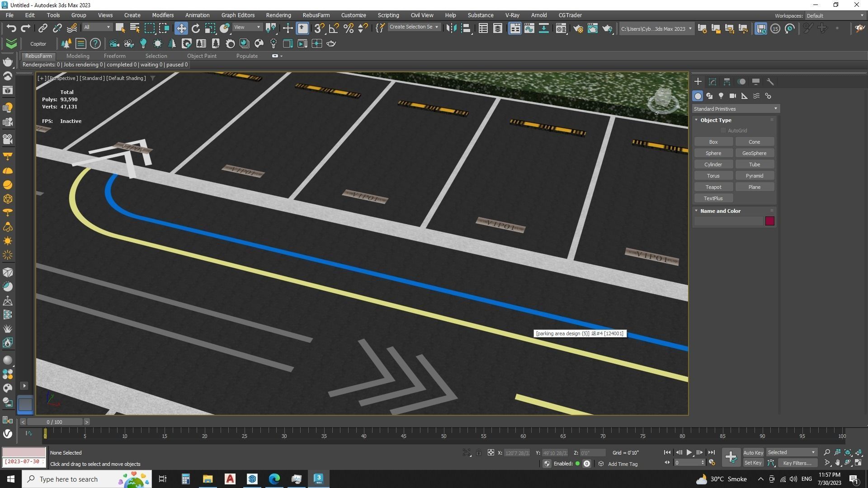Screen dimensions: 868x488
Task: Open the Standard Primitives dropdown
Action: click(x=735, y=109)
